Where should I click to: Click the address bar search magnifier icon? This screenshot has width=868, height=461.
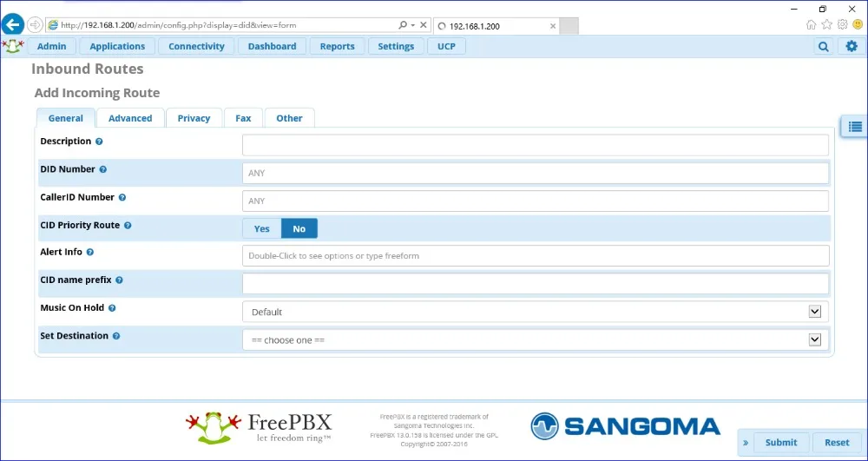pos(403,25)
